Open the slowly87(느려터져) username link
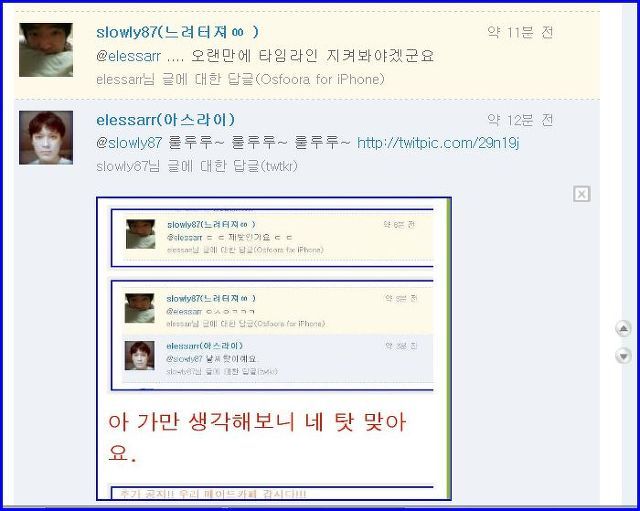Screen dimensions: 640x511 point(178,32)
